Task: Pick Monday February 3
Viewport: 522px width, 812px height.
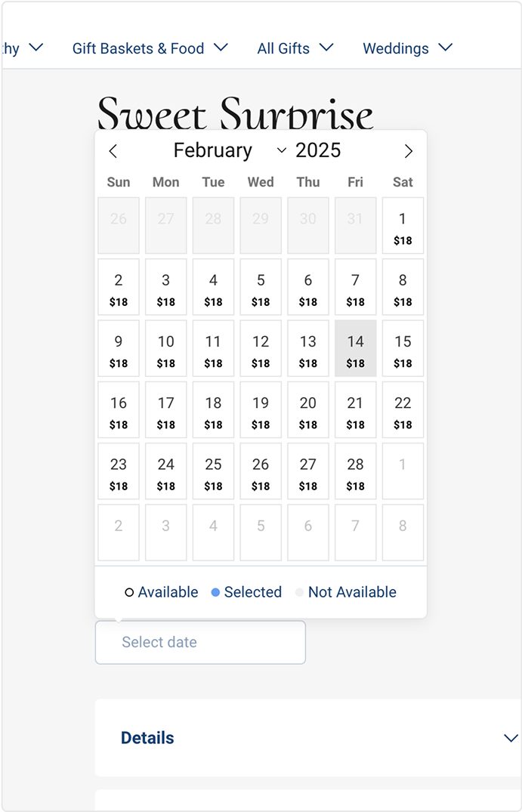Action: [x=166, y=287]
